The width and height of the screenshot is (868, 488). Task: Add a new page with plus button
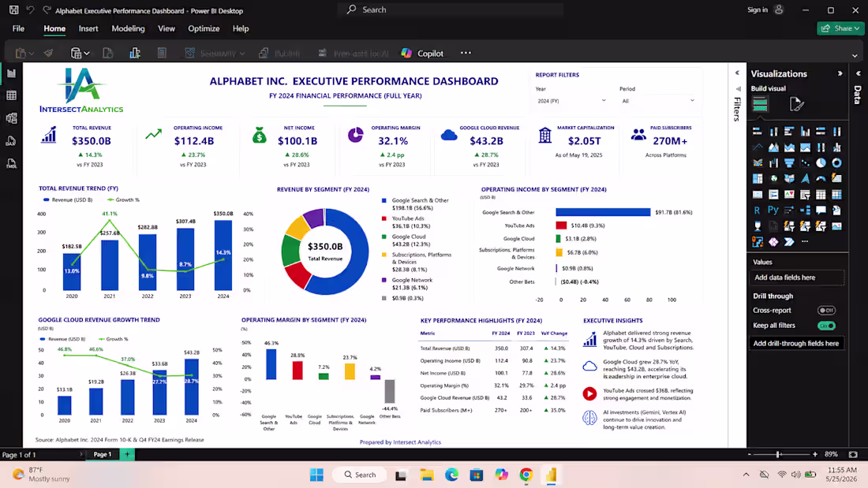click(127, 454)
